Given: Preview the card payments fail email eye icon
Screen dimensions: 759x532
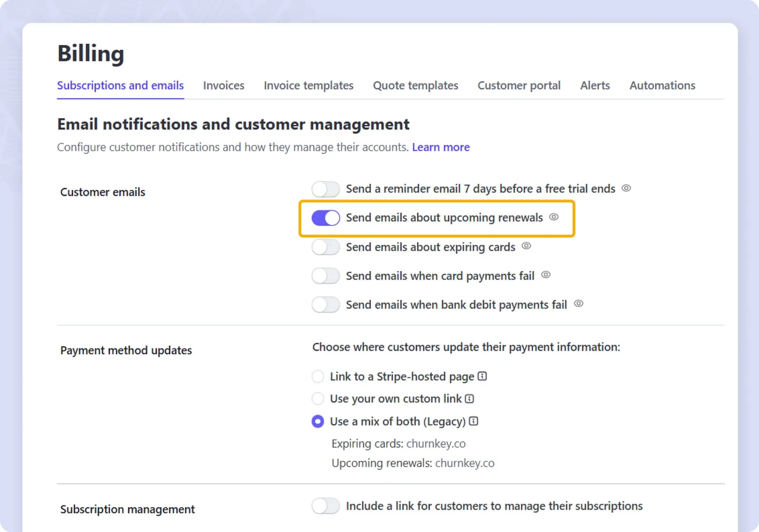Looking at the screenshot, I should tap(546, 275).
